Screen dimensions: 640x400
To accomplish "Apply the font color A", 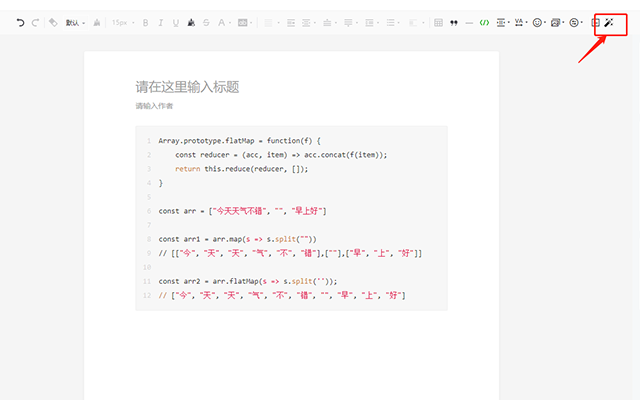I will point(221,23).
